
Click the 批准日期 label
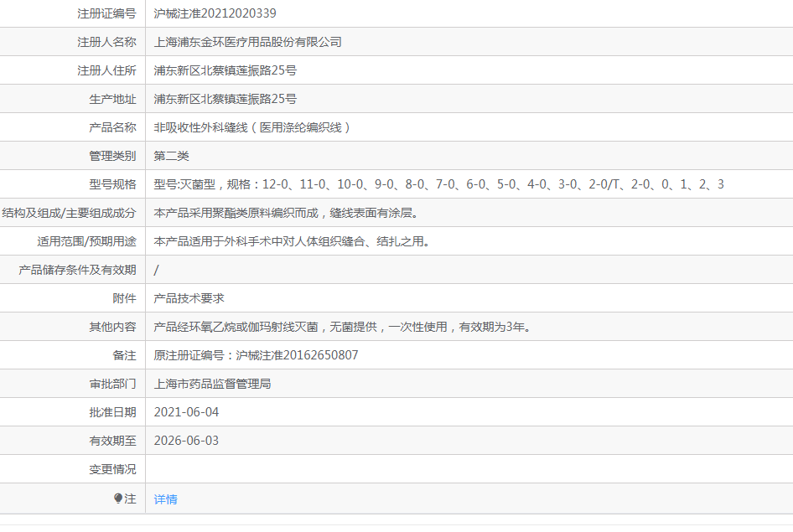pos(113,412)
